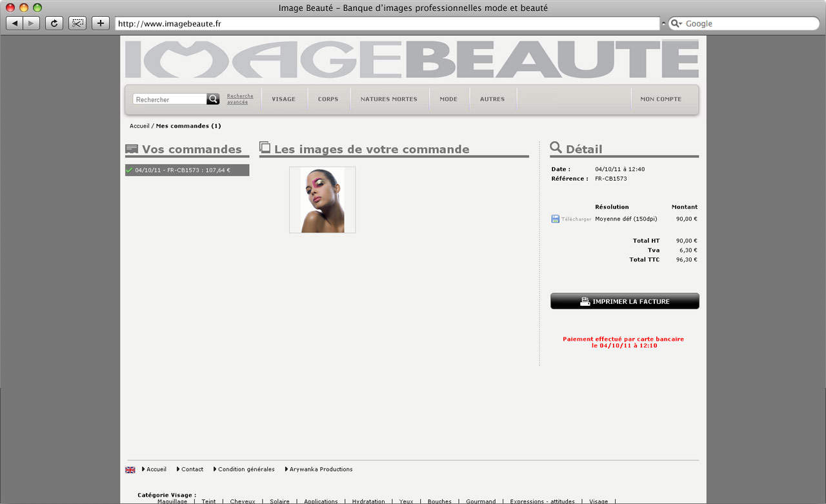Screen dimensions: 826x504
Task: Click the Moyenne déf (150dpi) resolution text
Action: 626,219
